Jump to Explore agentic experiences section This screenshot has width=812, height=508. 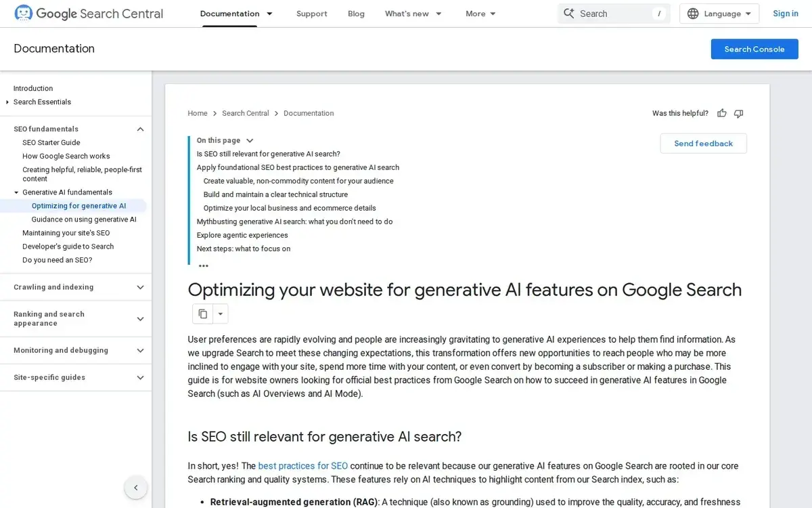coord(242,235)
